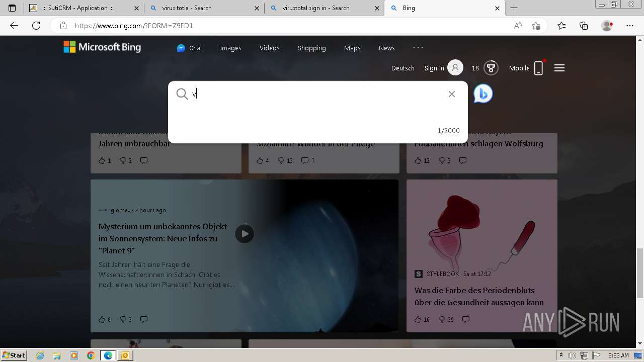Open comments on 'Jahren unbrauchbar' article

144,160
